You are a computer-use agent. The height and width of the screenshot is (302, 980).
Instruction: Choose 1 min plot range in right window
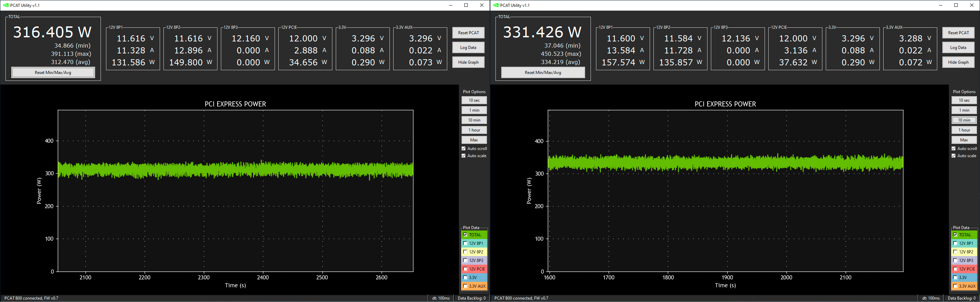[x=964, y=110]
